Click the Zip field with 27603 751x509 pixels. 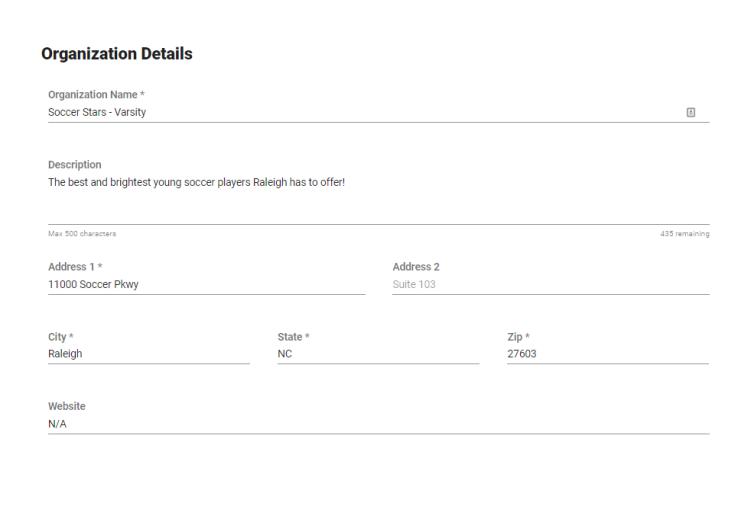tap(608, 354)
